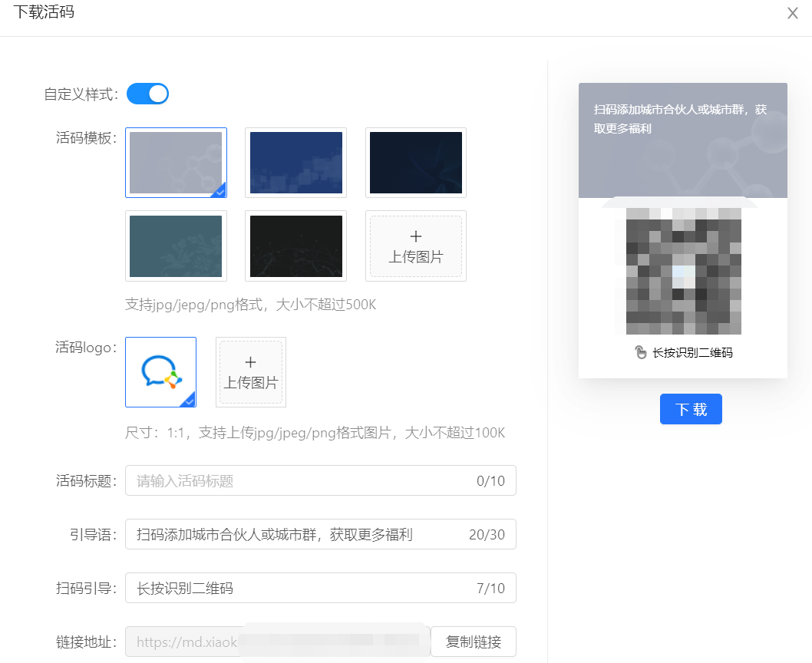812x663 pixels.
Task: Click the 链接地址 URL field
Action: click(278, 642)
